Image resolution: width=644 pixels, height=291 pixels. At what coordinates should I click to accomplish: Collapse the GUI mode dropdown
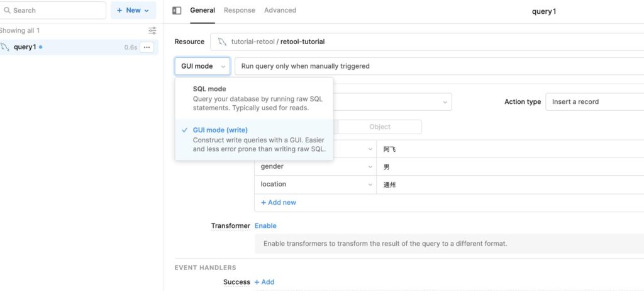click(x=202, y=66)
